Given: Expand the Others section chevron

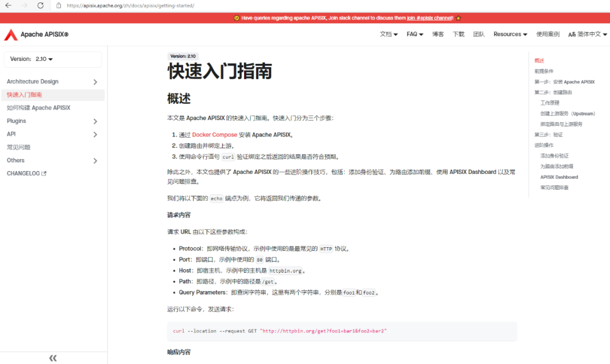Looking at the screenshot, I should [95, 161].
